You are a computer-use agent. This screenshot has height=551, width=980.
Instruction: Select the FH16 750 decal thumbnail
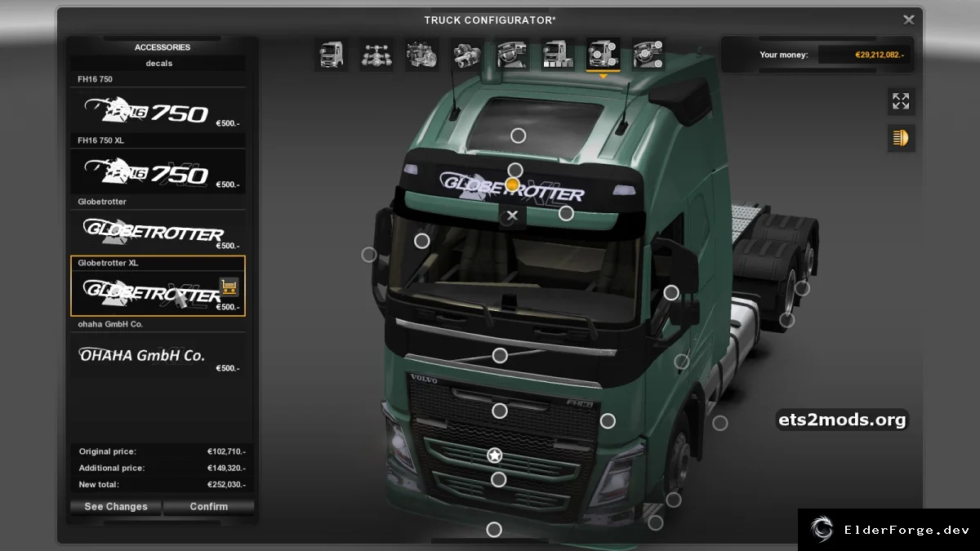point(158,109)
